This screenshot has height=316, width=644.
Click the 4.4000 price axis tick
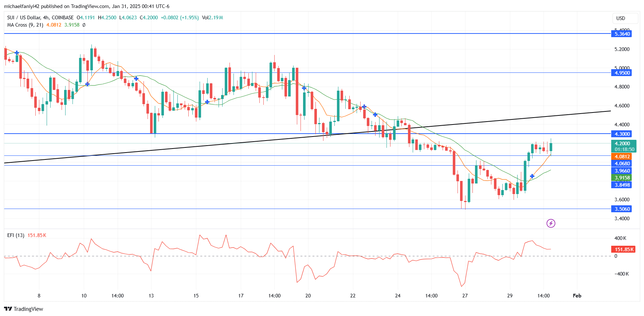(622, 125)
